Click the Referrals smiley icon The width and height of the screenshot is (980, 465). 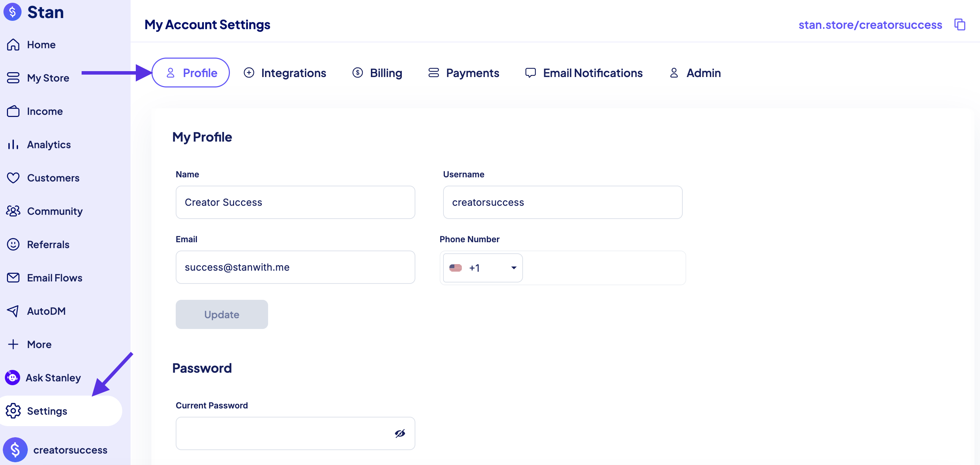13,244
